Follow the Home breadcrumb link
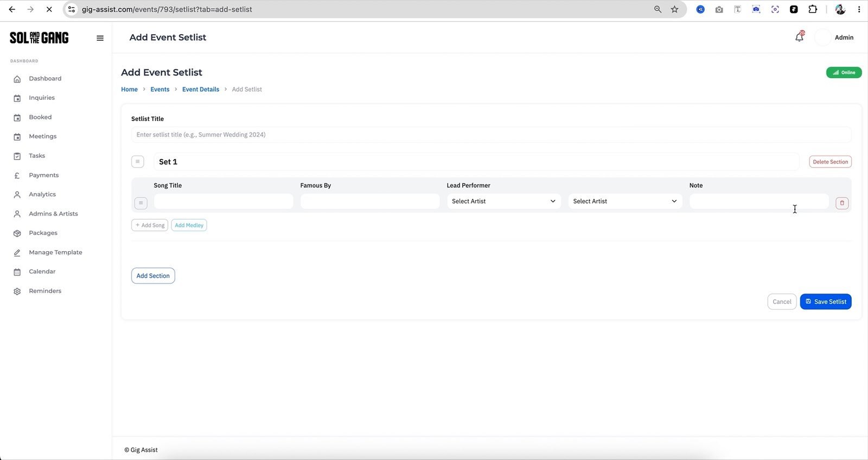This screenshot has height=460, width=868. click(x=129, y=90)
